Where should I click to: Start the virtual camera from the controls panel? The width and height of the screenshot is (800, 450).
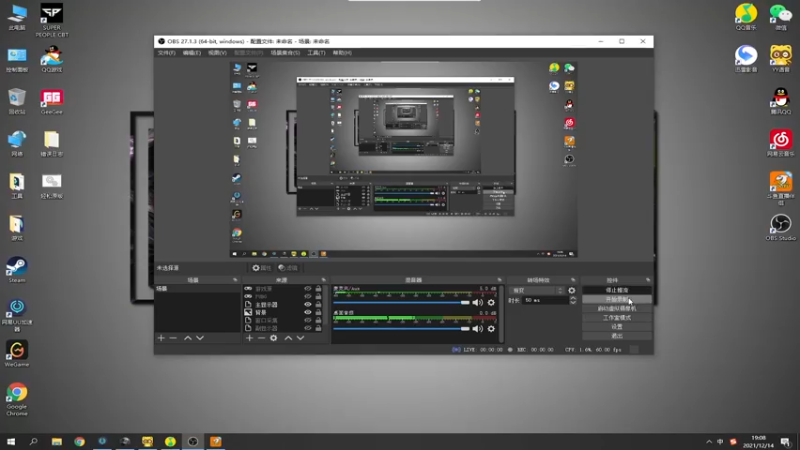[617, 308]
